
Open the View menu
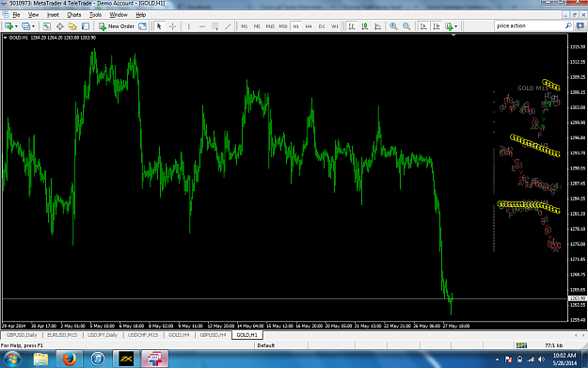coord(33,15)
